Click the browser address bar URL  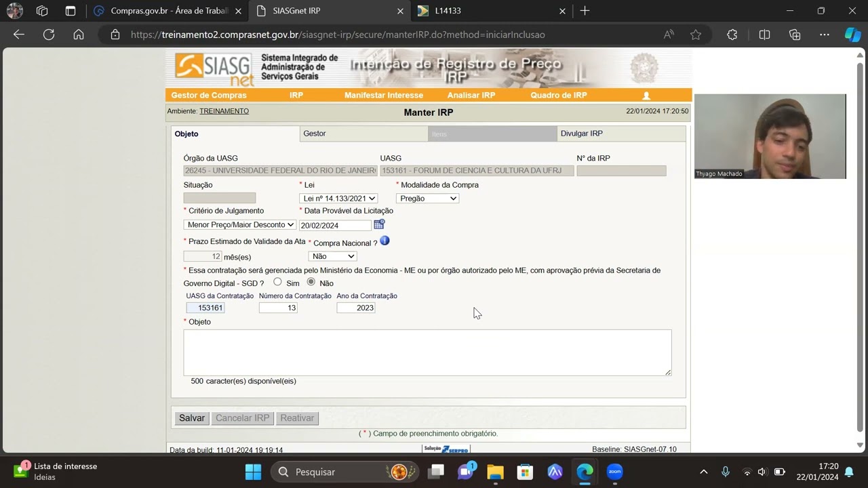coord(338,35)
